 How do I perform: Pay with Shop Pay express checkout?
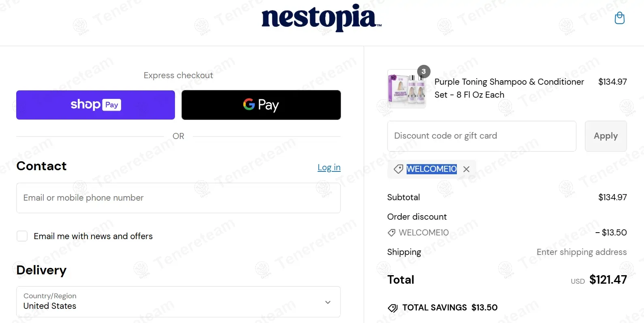96,105
